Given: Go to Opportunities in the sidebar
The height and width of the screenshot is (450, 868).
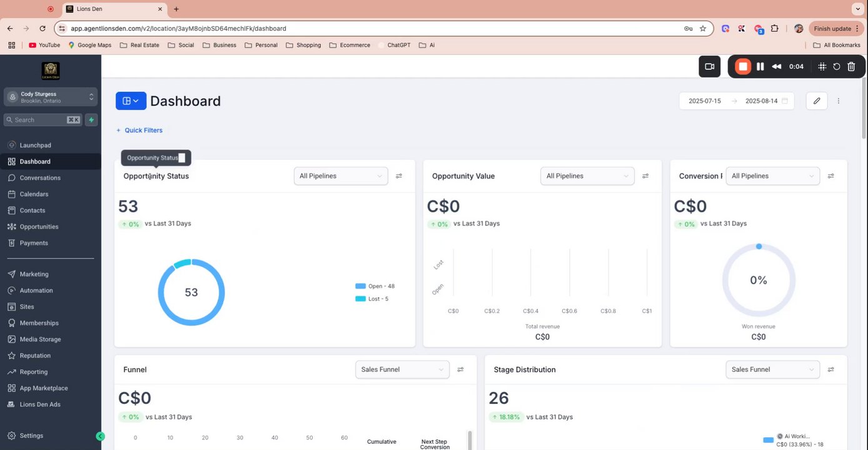Looking at the screenshot, I should pos(39,227).
